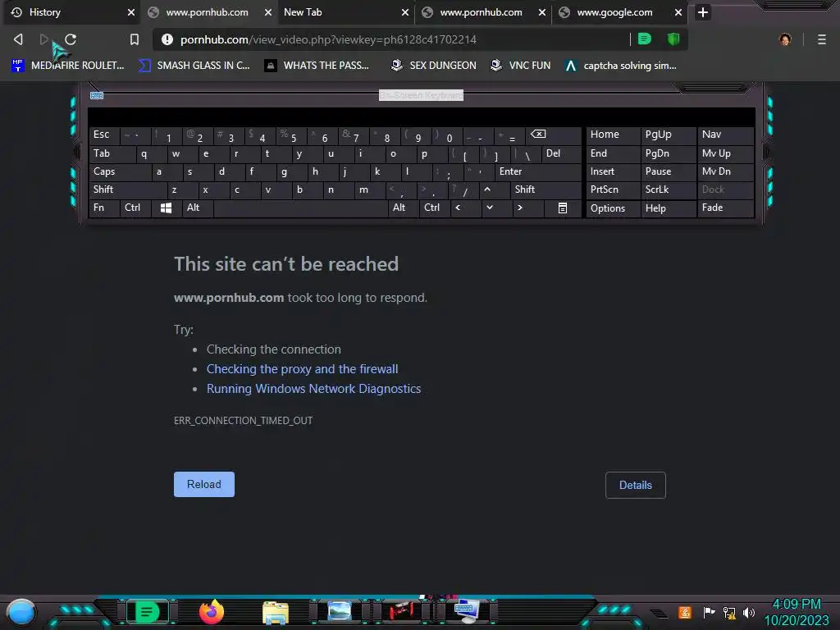The width and height of the screenshot is (840, 630).
Task: Open the SMASH GLASS IN C... bookmark
Action: [194, 66]
